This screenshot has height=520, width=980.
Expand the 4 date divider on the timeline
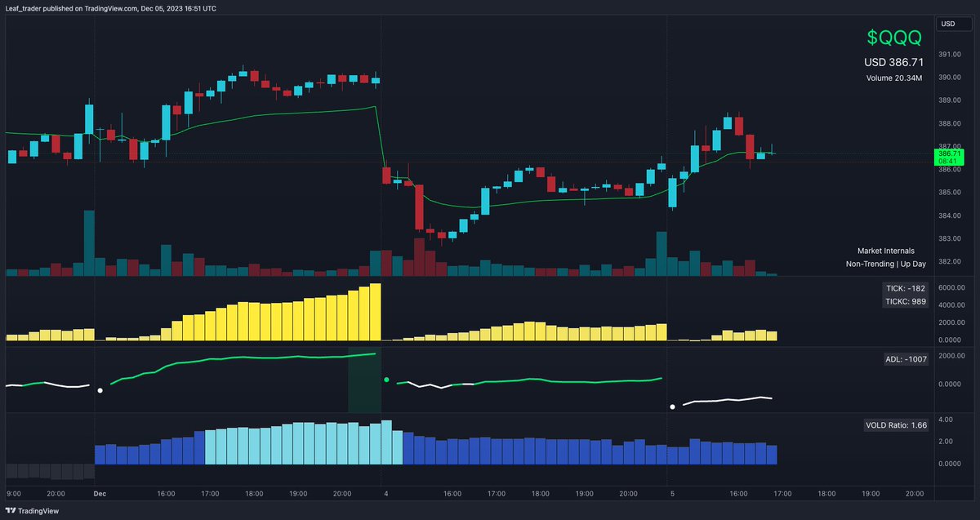[385, 494]
